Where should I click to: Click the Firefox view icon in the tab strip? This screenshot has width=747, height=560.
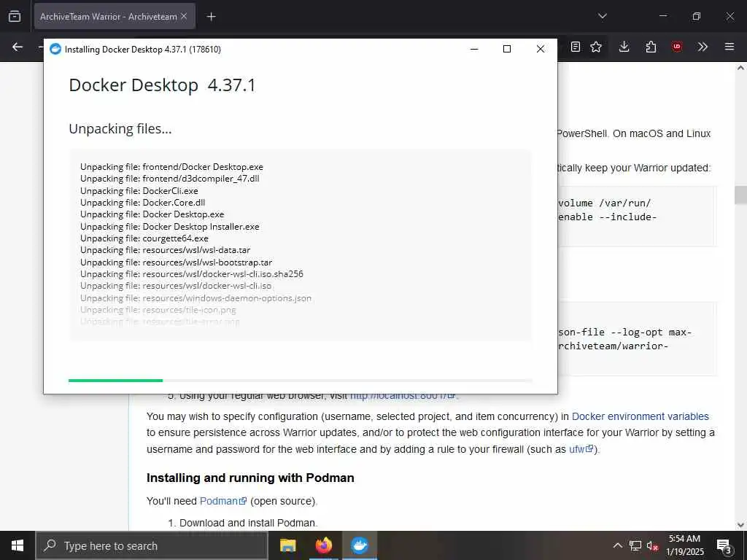pos(15,16)
